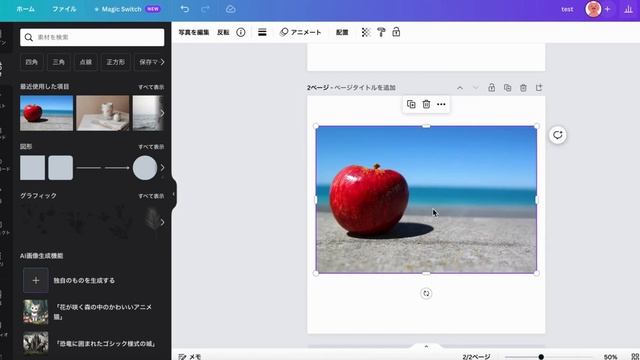
Task: Click the cloud save status icon
Action: [231, 9]
